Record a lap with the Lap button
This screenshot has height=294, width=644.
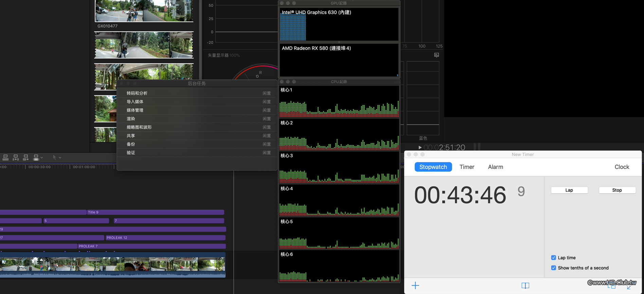click(569, 190)
